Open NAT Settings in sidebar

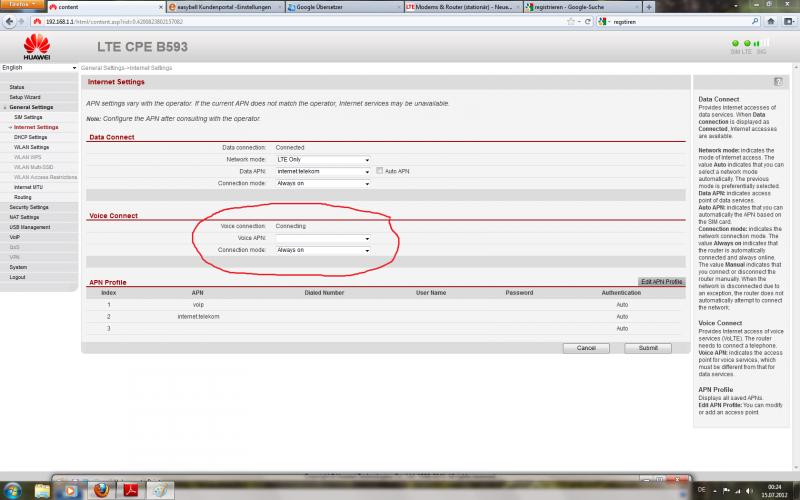click(24, 217)
